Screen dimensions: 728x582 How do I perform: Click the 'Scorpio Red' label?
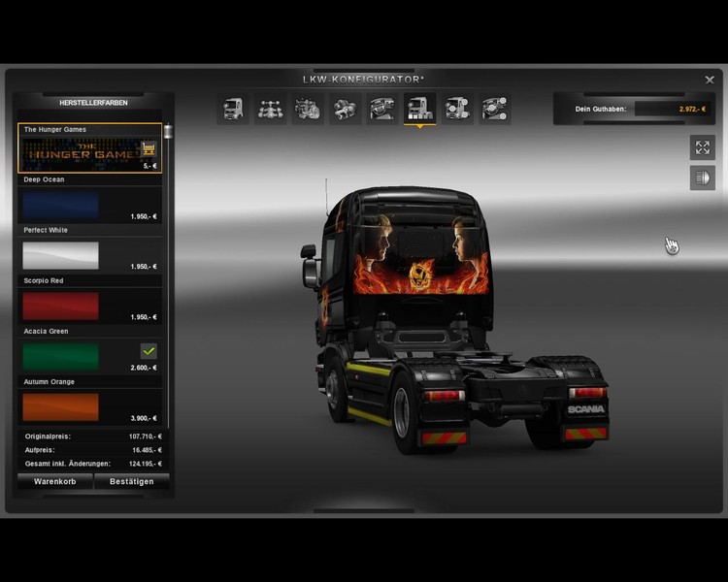click(x=44, y=280)
